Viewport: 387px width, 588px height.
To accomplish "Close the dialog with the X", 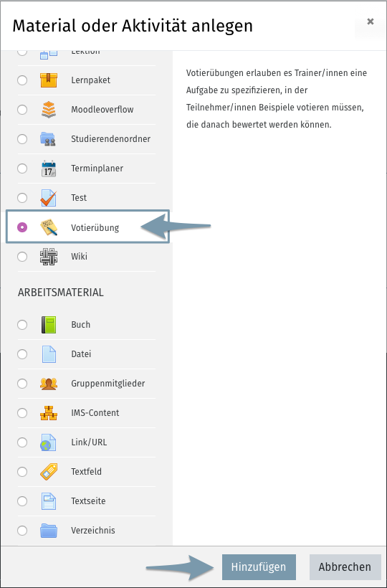I will click(370, 22).
